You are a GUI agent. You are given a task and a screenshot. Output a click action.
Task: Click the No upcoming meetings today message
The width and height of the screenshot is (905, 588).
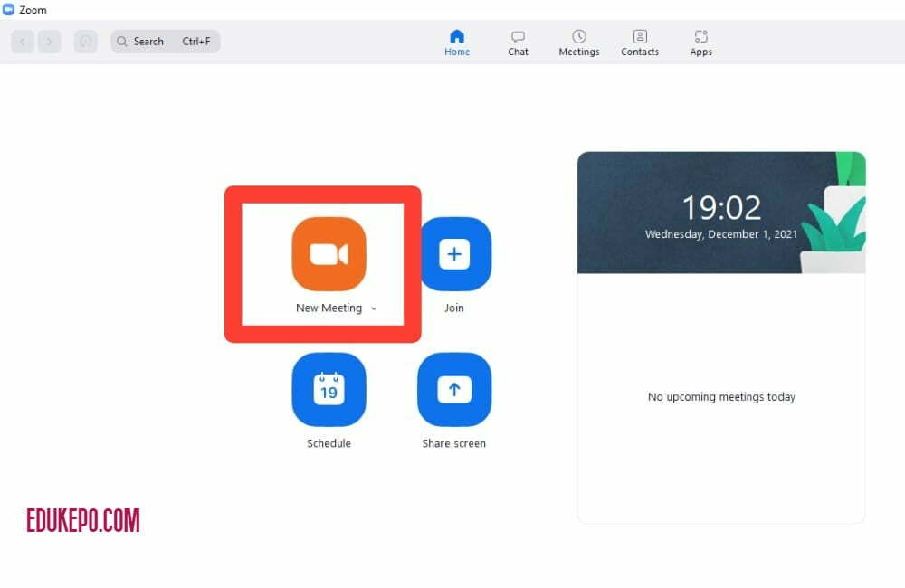721,397
